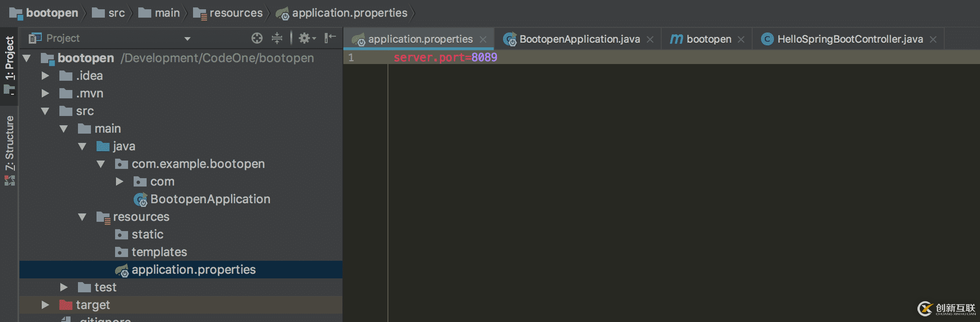The image size is (980, 322).
Task: Select the com package icon
Action: pyautogui.click(x=140, y=181)
